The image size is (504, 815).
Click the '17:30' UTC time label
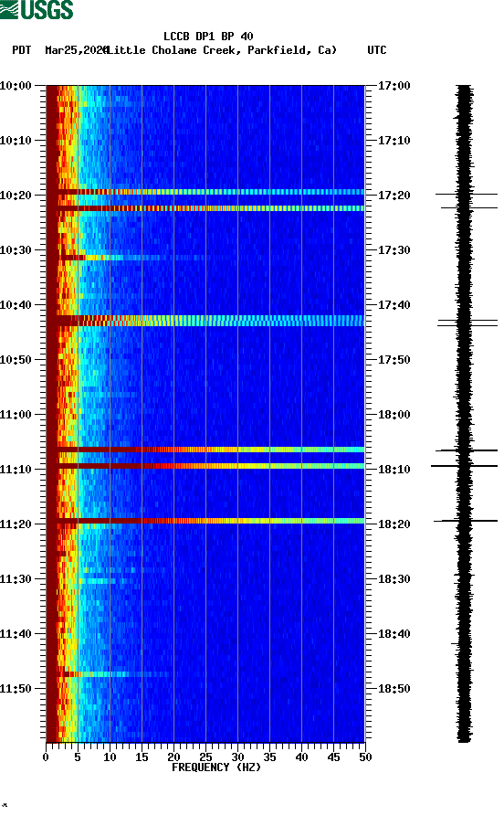click(x=394, y=250)
